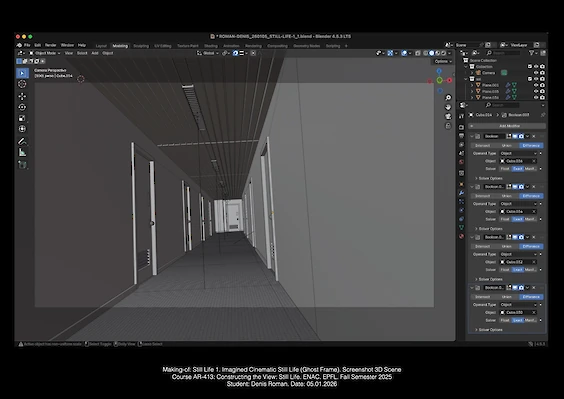Untick the Collection exclude checkbox
Viewport: 564px width, 399px height.
529,67
